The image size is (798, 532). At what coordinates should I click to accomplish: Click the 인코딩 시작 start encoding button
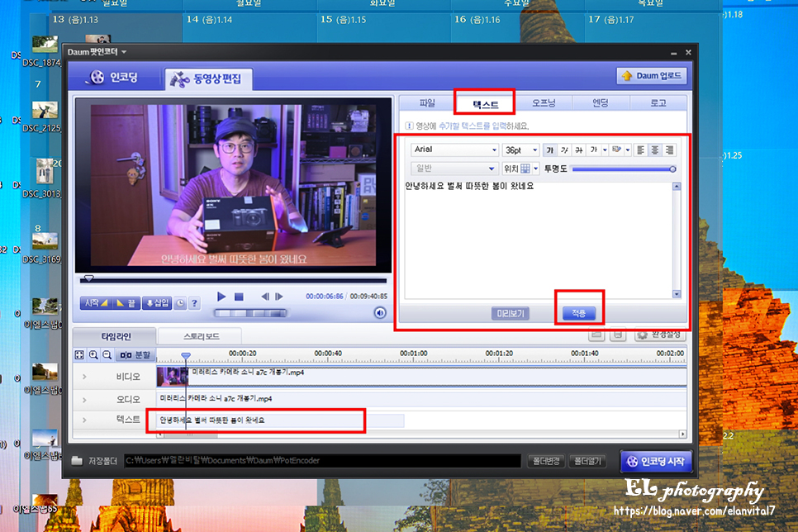click(x=656, y=461)
